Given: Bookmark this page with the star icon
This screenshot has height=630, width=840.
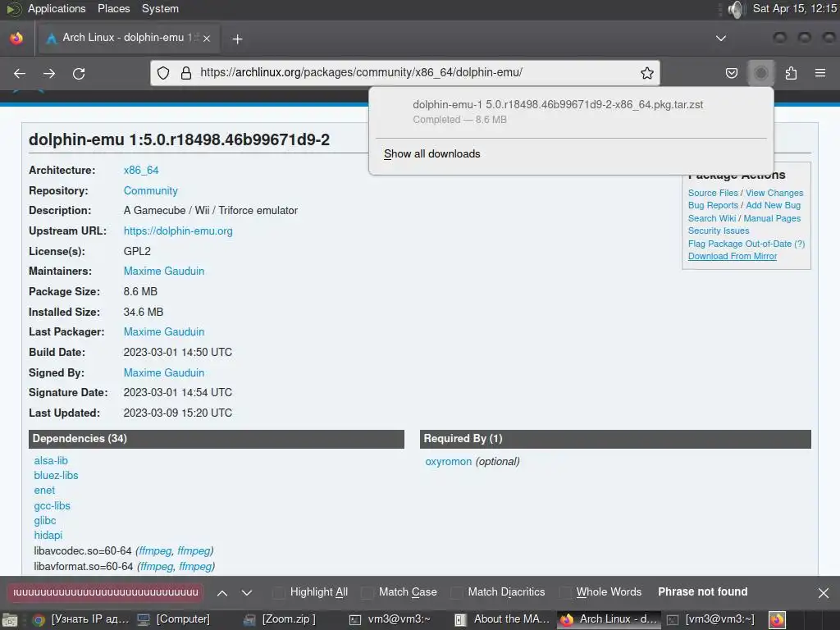Looking at the screenshot, I should [x=647, y=73].
